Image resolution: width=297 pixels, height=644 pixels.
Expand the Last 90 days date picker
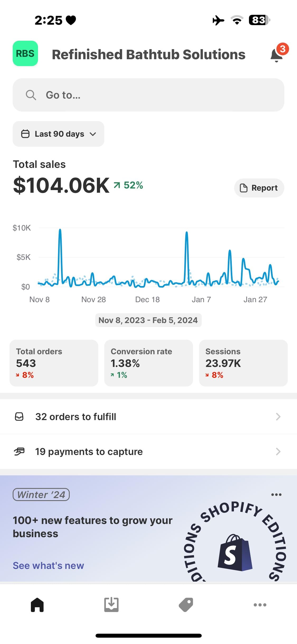click(59, 134)
